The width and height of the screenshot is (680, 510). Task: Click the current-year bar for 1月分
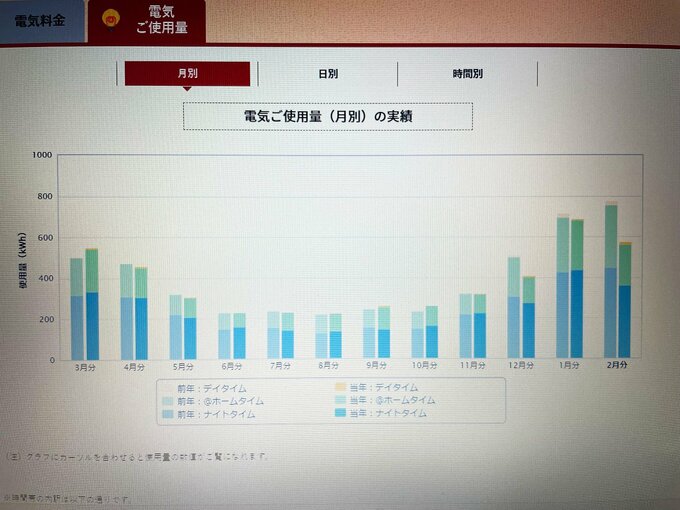coord(577,290)
